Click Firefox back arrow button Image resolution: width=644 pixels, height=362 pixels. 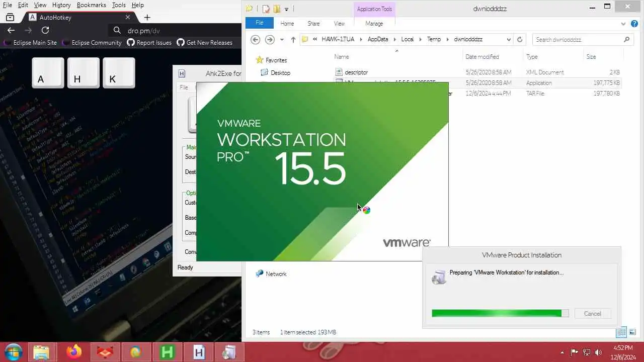pos(11,30)
